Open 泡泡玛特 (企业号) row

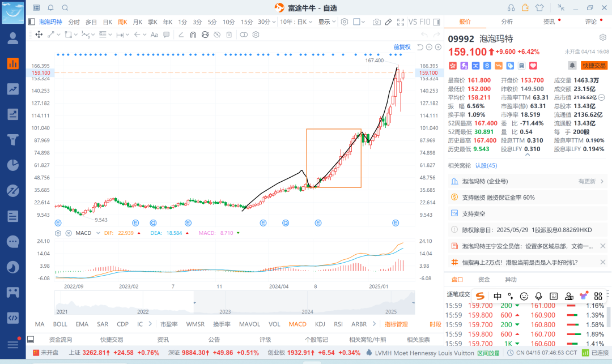tap(528, 181)
